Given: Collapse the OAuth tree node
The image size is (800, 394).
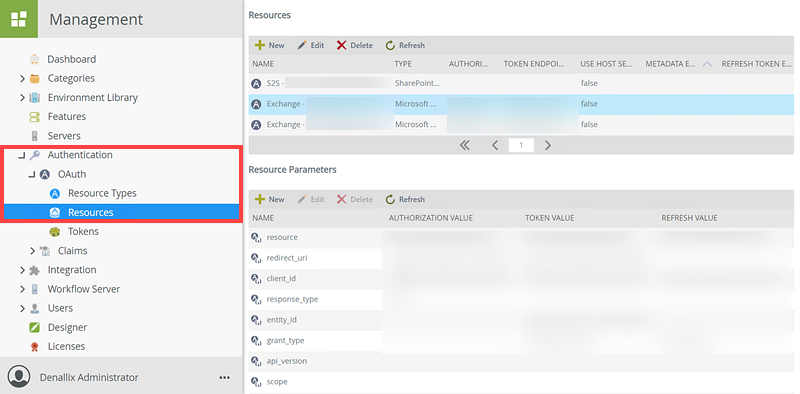Looking at the screenshot, I should tap(32, 175).
